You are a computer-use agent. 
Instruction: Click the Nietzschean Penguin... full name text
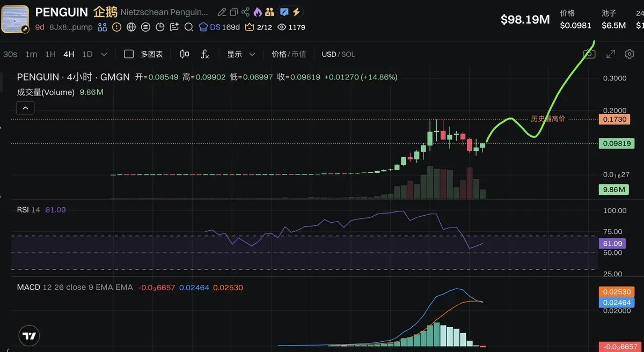pos(165,12)
